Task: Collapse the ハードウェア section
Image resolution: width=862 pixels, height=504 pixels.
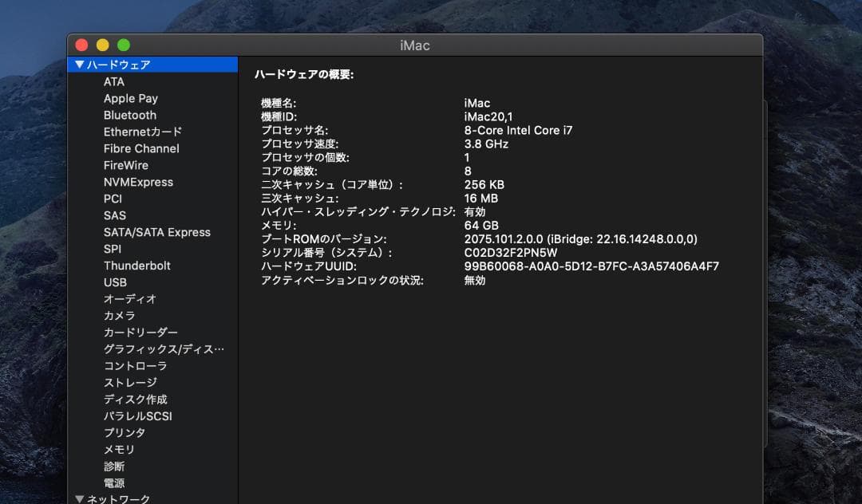Action: click(80, 64)
